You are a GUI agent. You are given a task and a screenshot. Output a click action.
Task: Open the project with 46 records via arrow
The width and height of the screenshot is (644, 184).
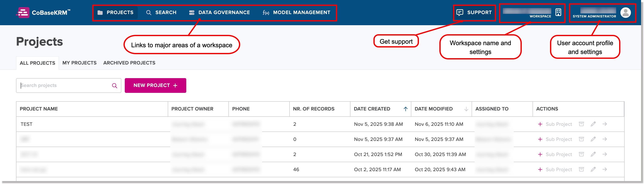click(x=605, y=169)
